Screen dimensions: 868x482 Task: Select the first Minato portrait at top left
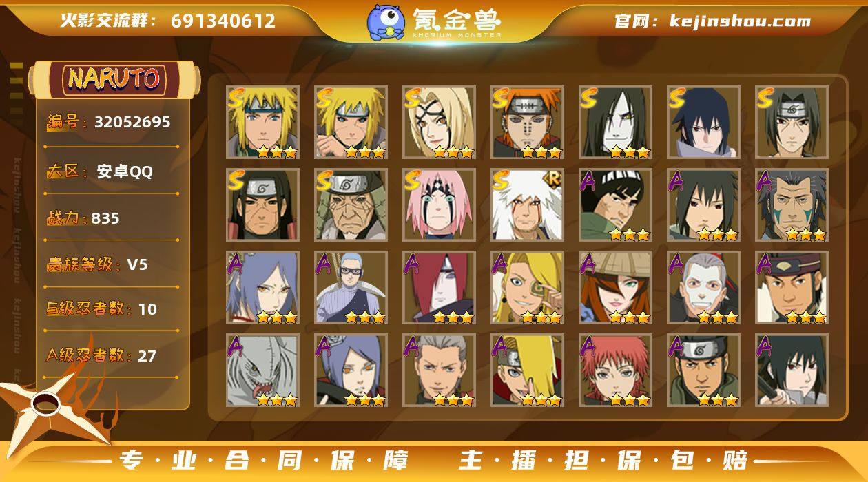(x=262, y=122)
